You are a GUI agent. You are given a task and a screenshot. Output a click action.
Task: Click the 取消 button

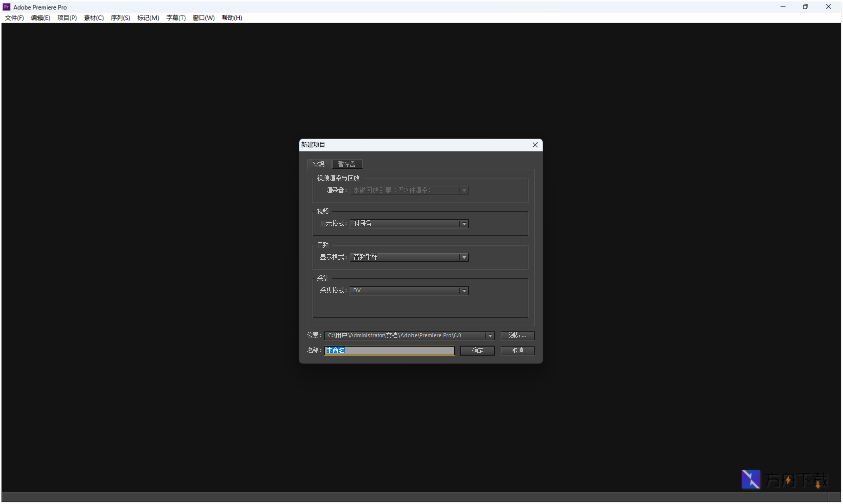click(518, 351)
